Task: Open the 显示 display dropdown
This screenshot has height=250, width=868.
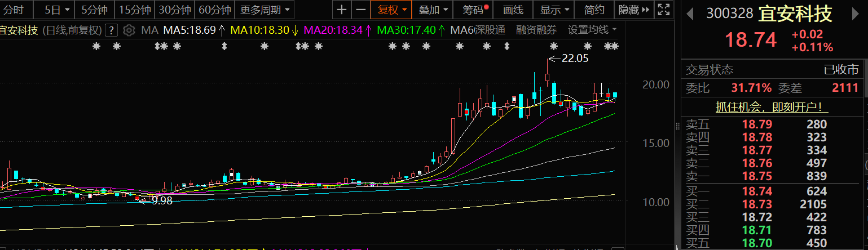Action: coord(554,10)
